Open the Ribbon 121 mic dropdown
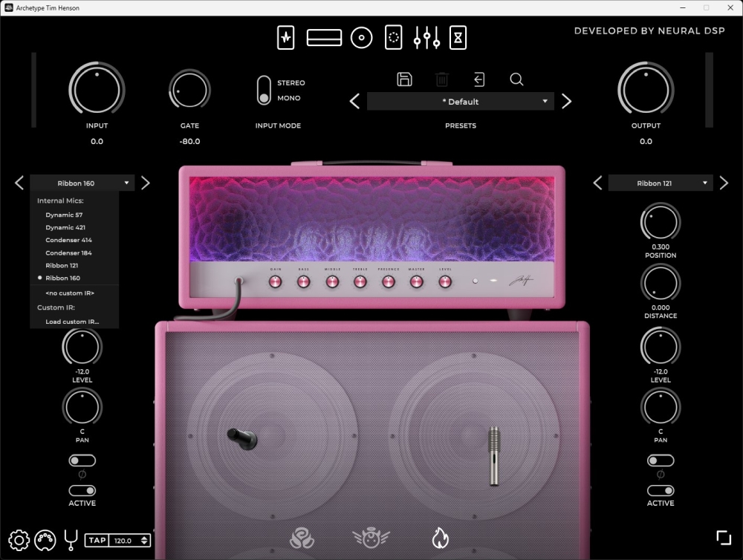Image resolution: width=743 pixels, height=560 pixels. [661, 183]
